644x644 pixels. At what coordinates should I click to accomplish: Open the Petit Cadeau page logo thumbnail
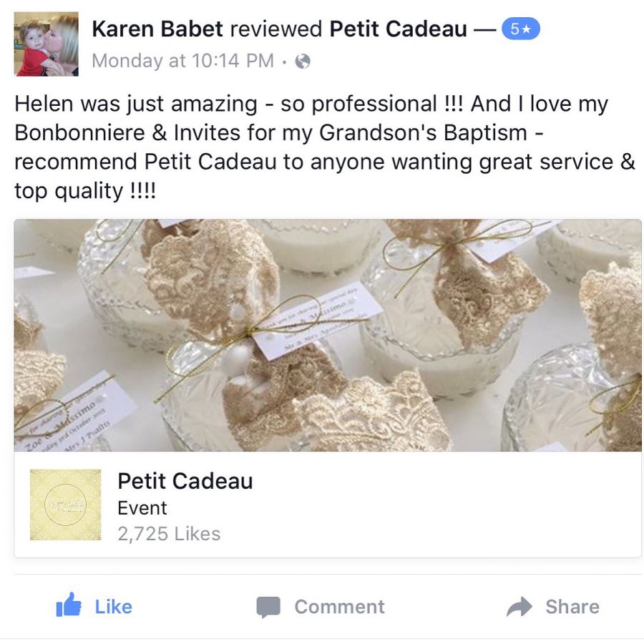pos(65,504)
